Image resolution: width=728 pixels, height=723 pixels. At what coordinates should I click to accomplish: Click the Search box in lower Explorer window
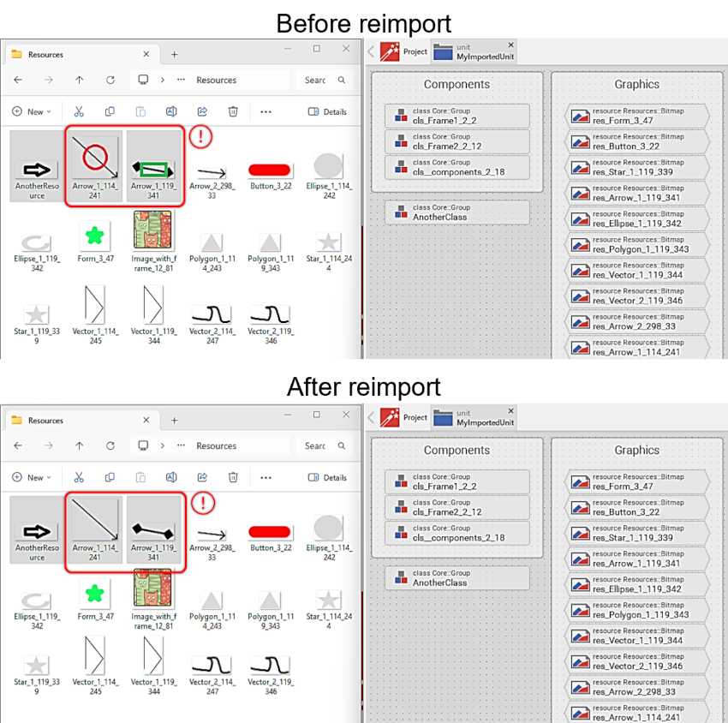(325, 445)
